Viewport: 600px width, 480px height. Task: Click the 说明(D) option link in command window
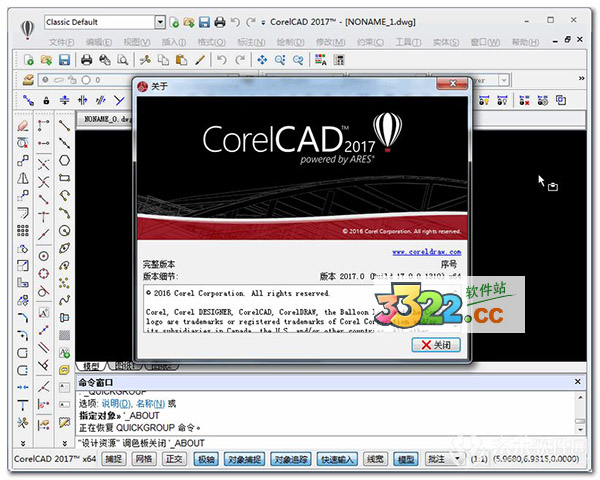(x=117, y=403)
